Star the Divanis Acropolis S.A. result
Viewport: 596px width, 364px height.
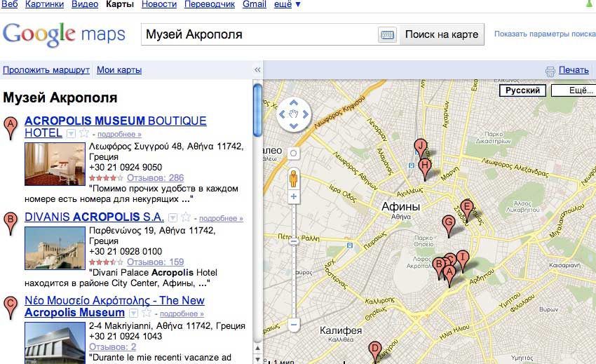(x=185, y=217)
